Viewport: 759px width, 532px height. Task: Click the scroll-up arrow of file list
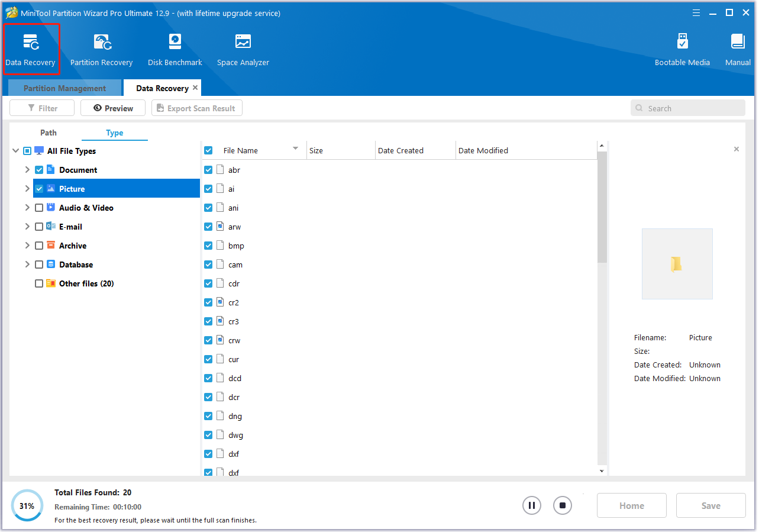tap(602, 146)
